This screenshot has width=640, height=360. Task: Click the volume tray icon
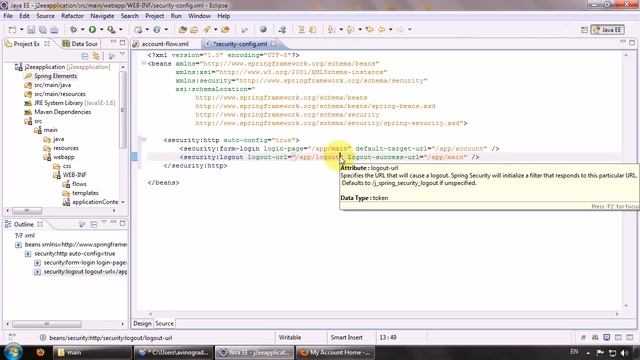[x=624, y=353]
